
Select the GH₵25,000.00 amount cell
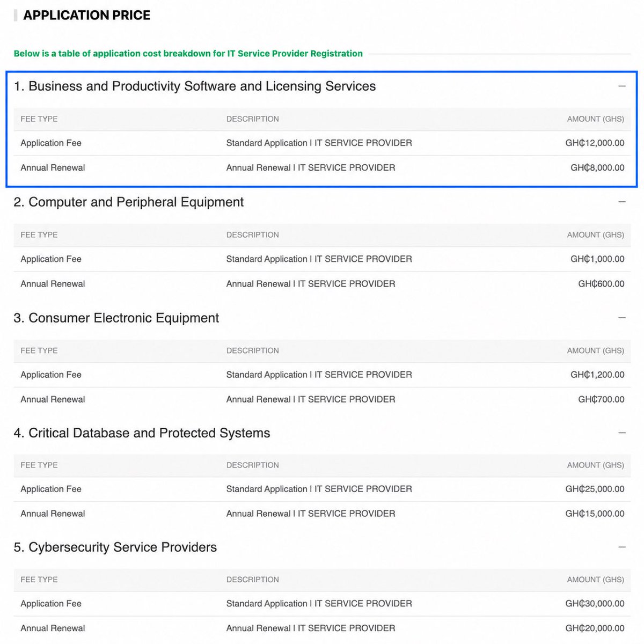click(x=595, y=489)
